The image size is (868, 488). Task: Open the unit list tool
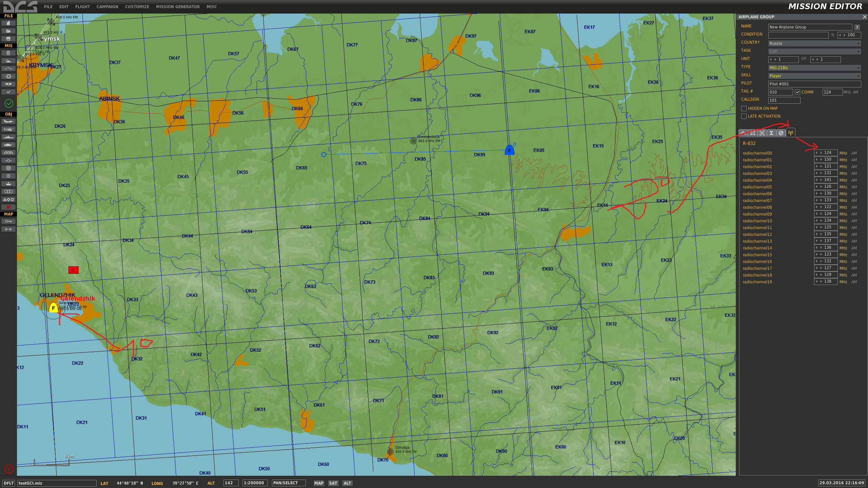coord(8,191)
